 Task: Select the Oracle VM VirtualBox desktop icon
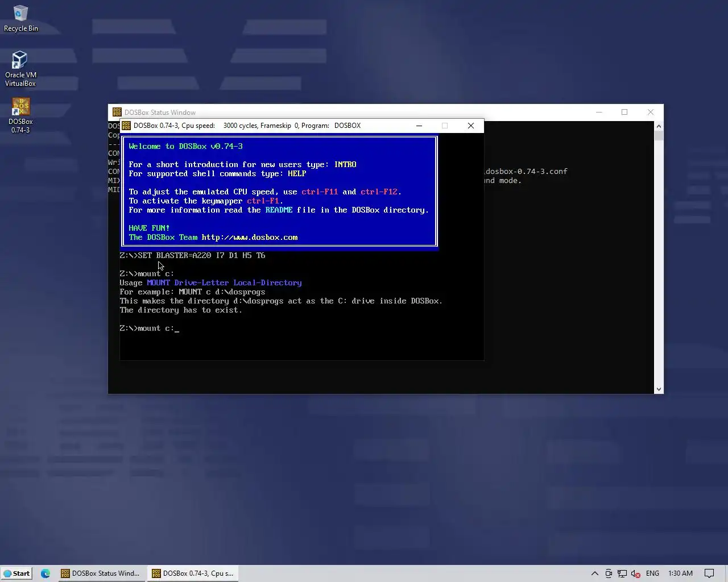pyautogui.click(x=20, y=69)
